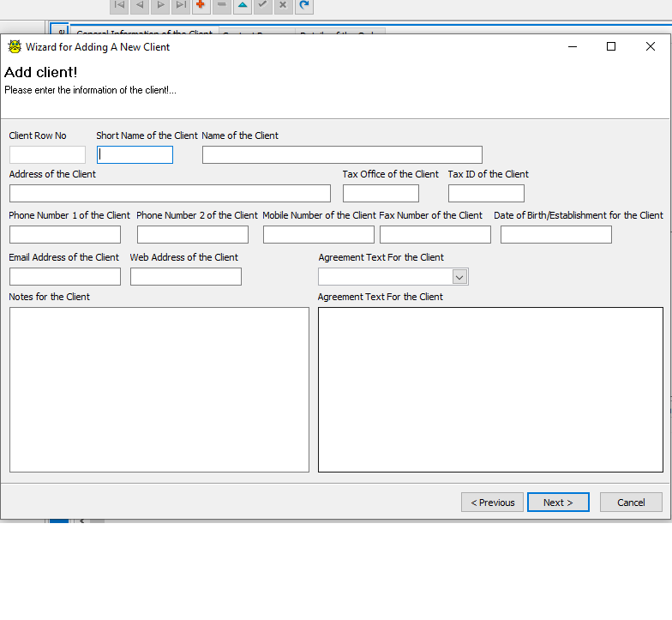Click the Next > button
This screenshot has height=620, width=672.
558,503
